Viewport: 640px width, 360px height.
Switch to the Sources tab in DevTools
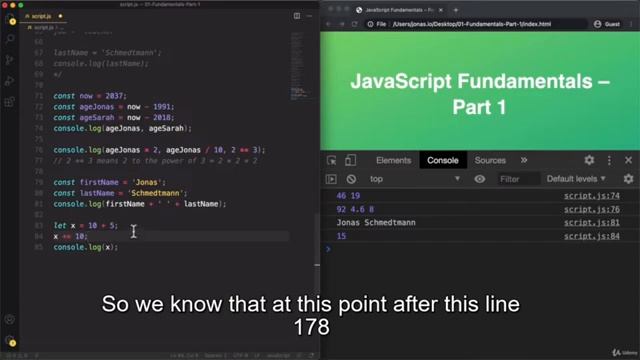coord(490,160)
